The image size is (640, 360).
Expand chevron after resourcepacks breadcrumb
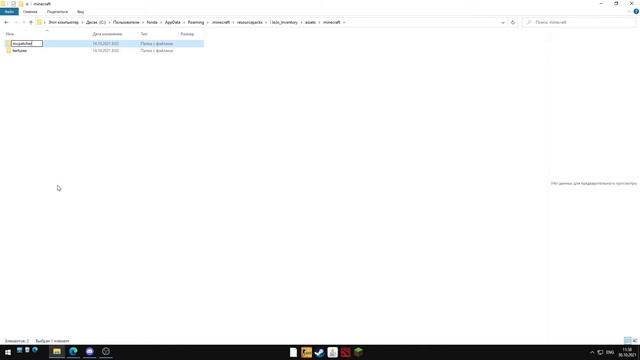266,22
